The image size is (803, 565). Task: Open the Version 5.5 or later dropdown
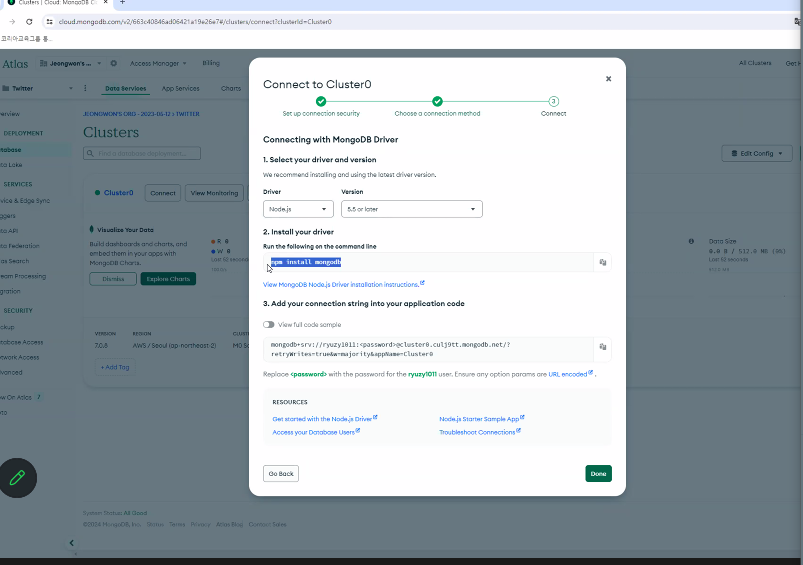tap(412, 209)
